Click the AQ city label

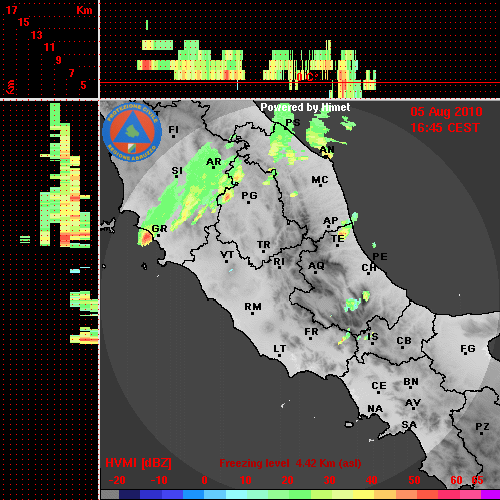(x=316, y=266)
